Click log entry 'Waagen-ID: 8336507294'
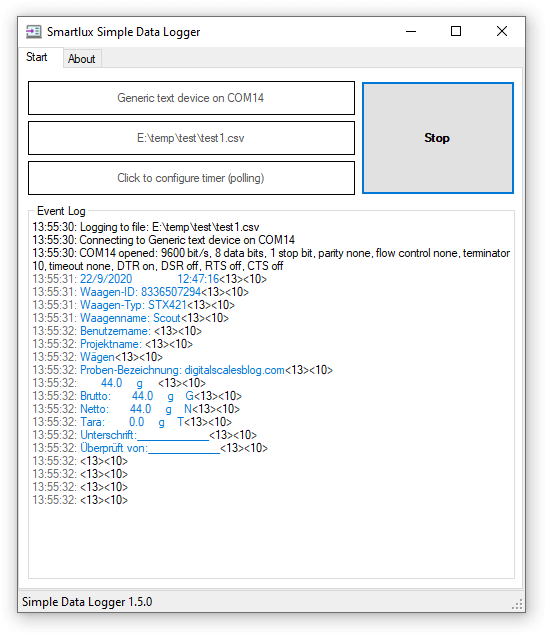 click(x=140, y=292)
